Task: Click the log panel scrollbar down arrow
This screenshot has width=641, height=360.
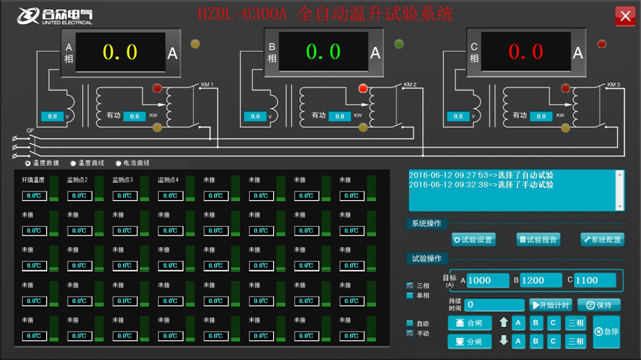Action: (620, 206)
